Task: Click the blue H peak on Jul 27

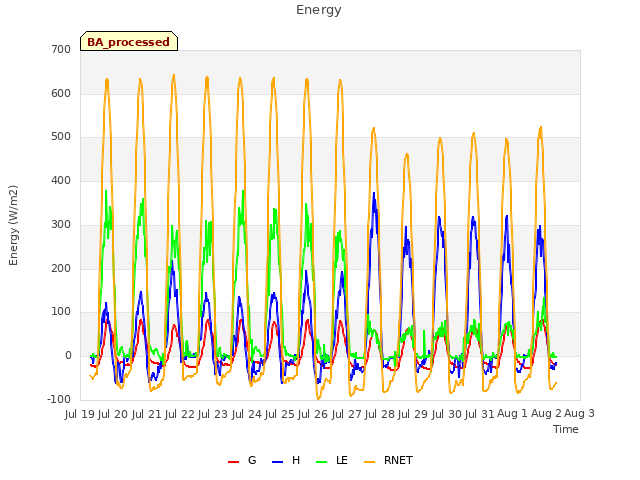Action: (x=374, y=193)
